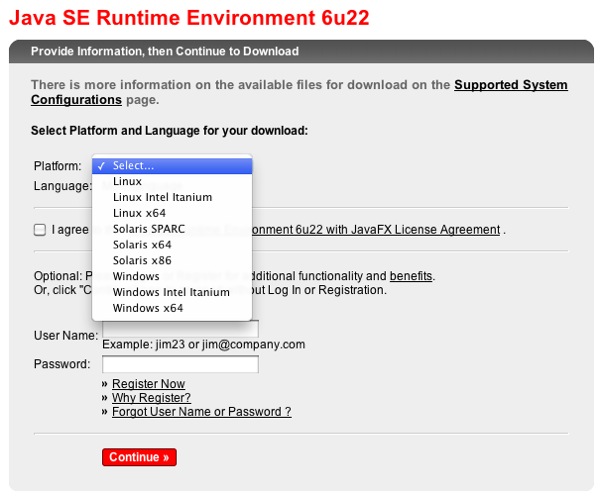Tick the I agree license checkbox

[40, 230]
